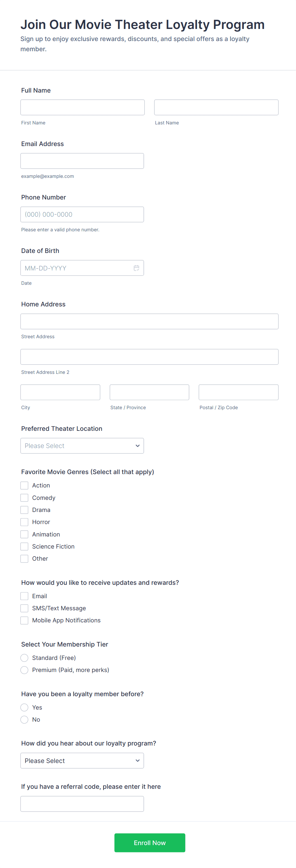Open the Date of Birth calendar picker icon
This screenshot has height=868, width=296.
tap(136, 268)
